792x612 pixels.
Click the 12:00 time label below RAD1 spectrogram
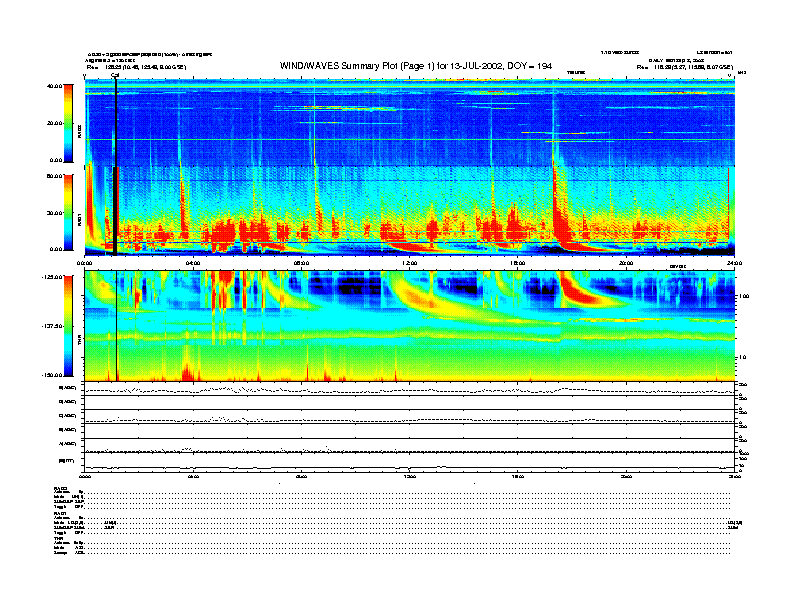coord(410,263)
